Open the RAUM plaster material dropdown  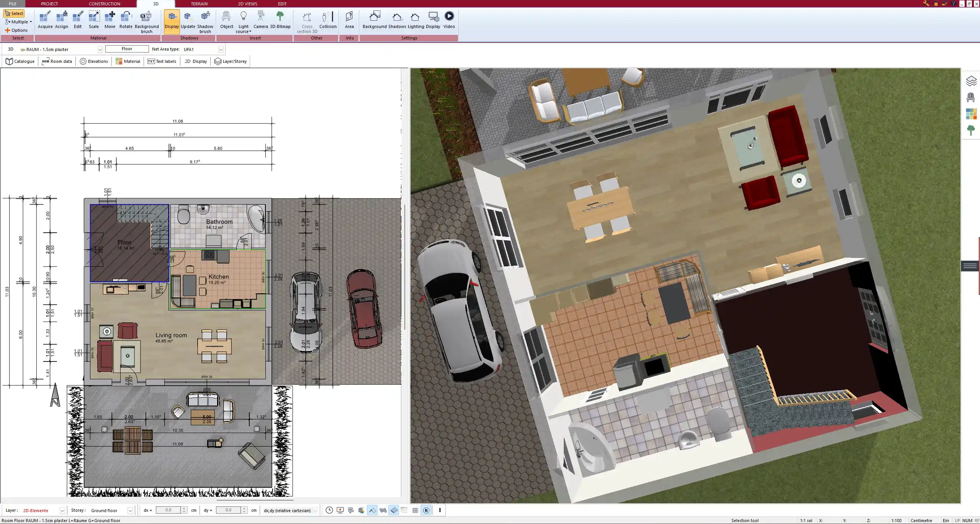100,49
